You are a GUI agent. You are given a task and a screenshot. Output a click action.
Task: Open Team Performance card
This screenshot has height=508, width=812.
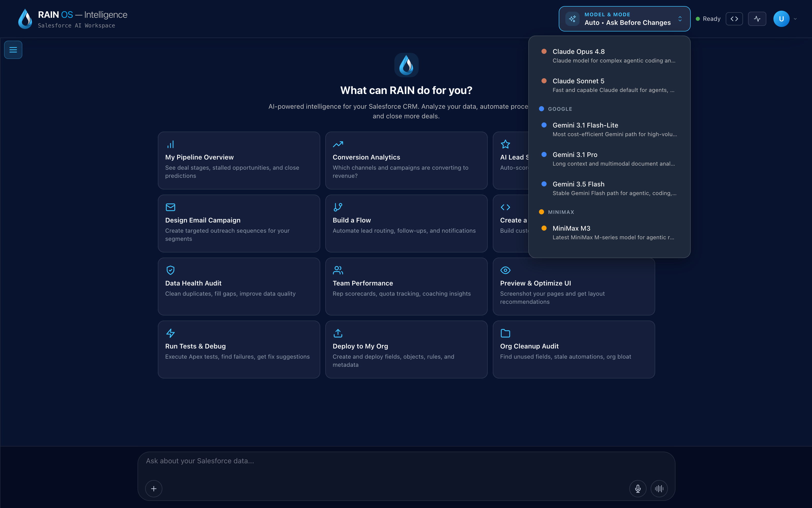pos(406,287)
